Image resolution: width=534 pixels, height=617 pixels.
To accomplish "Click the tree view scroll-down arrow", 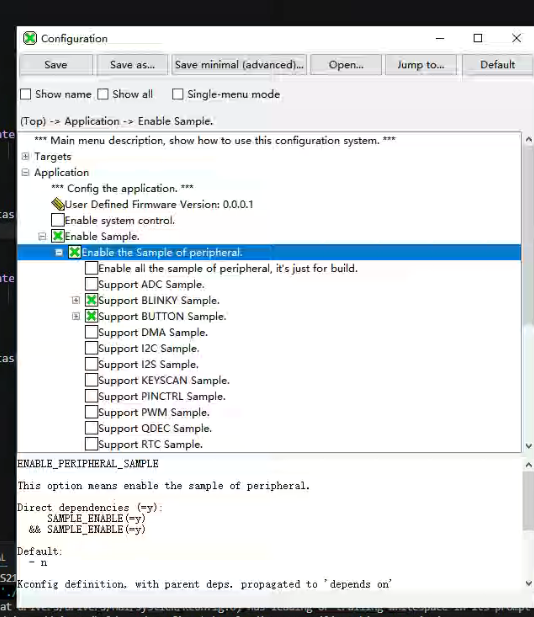I will click(528, 446).
